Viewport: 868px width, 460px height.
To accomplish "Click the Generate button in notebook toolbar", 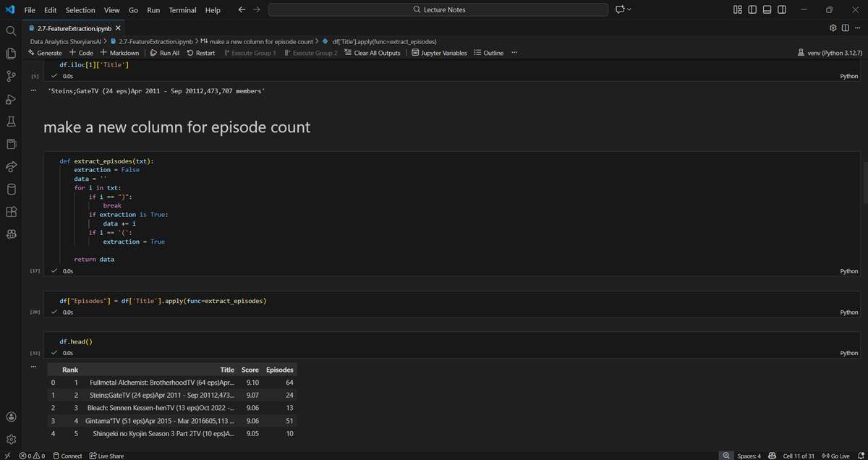I will point(45,53).
